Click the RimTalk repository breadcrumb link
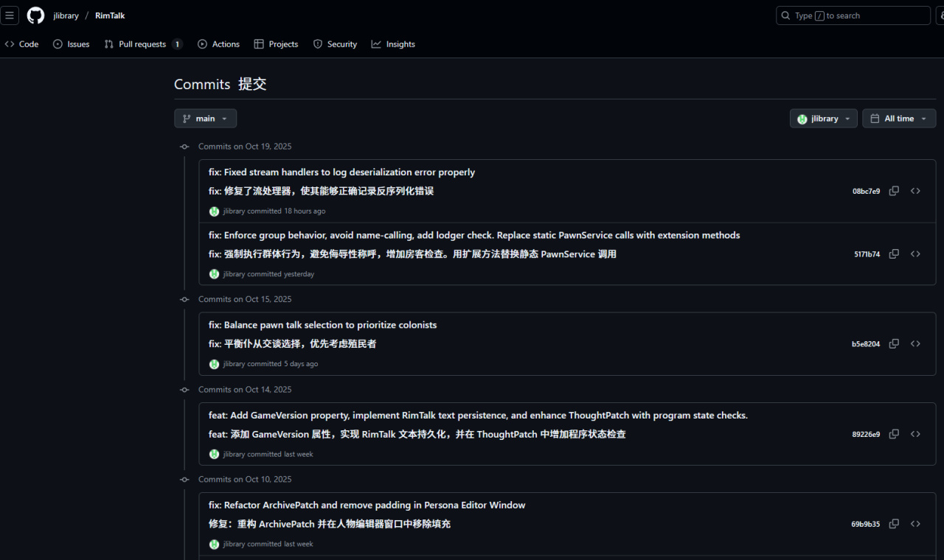Screen dimensions: 944x560 (110, 15)
